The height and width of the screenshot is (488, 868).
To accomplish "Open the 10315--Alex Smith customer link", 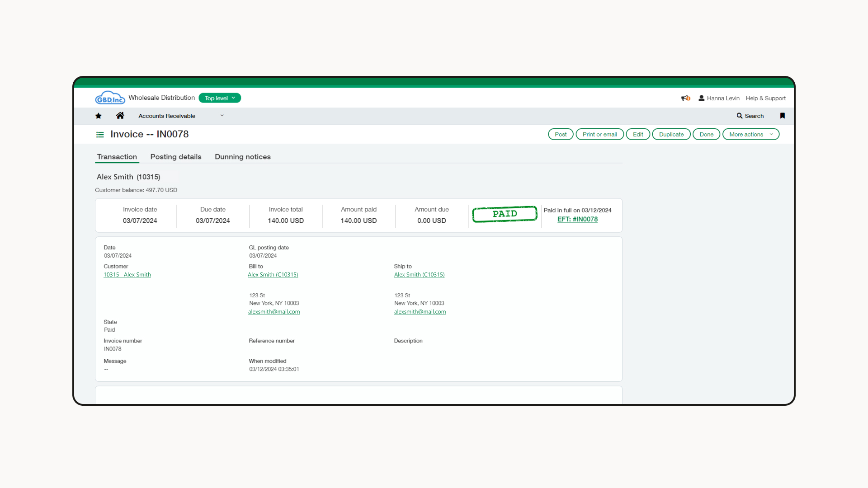I will [x=127, y=275].
